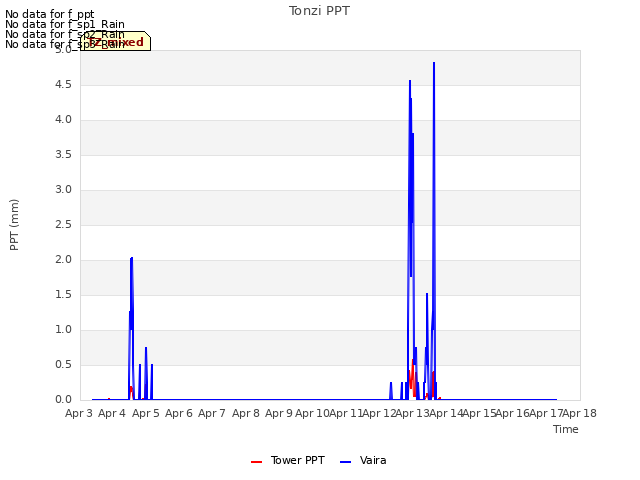Click the Apr 5 x-axis date label
The height and width of the screenshot is (480, 640).
click(146, 413)
